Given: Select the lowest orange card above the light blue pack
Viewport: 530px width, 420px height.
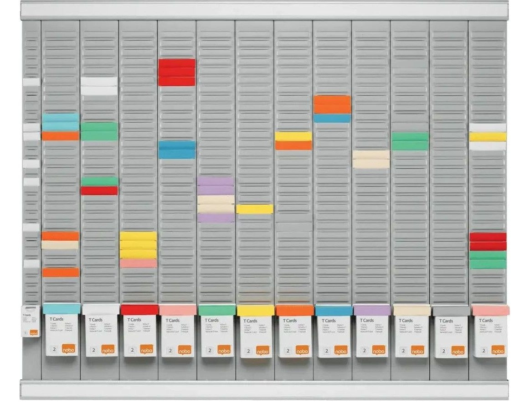Looking at the screenshot, I should [61, 272].
